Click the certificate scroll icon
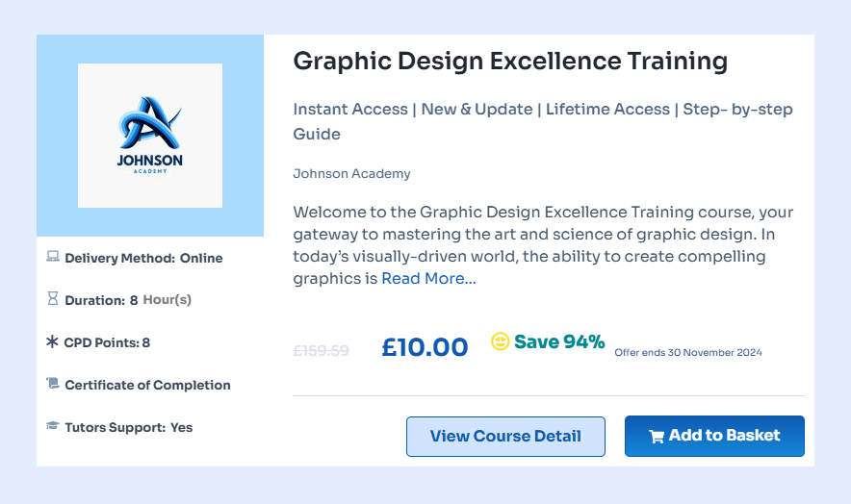The image size is (851, 504). [52, 384]
